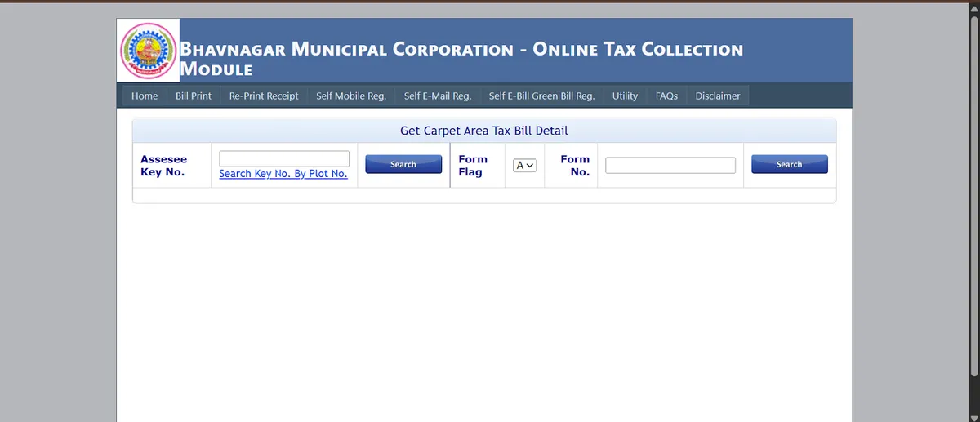Go to the Home menu item
The image size is (980, 422).
click(x=145, y=96)
